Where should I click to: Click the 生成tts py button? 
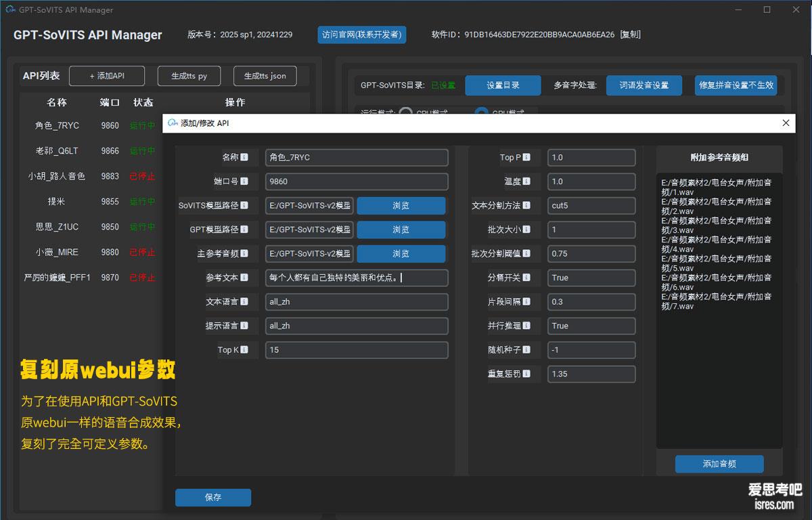189,76
